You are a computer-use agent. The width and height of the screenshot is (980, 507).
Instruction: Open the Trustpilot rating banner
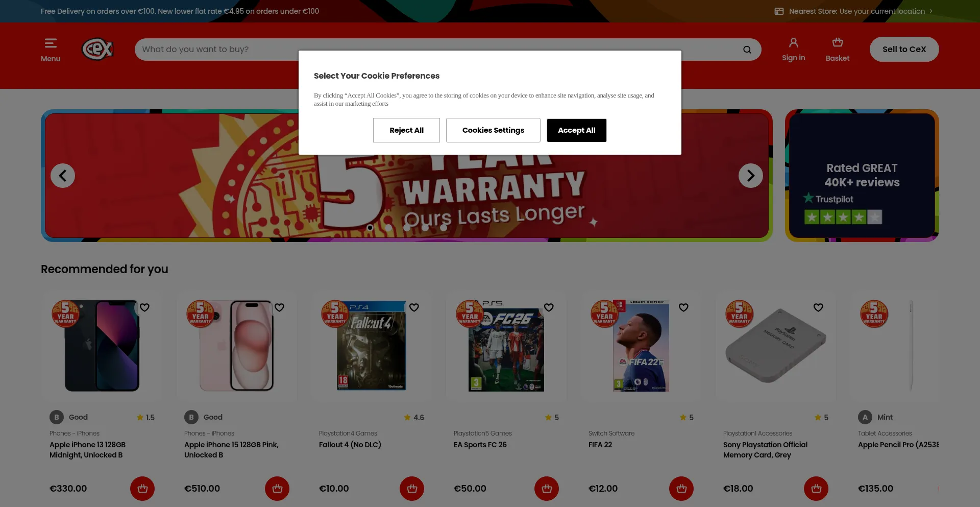(x=862, y=176)
